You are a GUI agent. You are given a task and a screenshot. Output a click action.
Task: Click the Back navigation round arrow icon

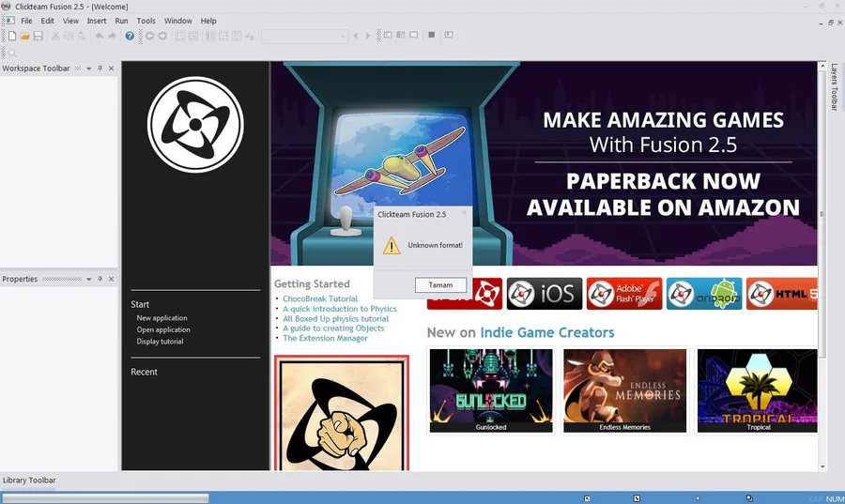pyautogui.click(x=149, y=36)
